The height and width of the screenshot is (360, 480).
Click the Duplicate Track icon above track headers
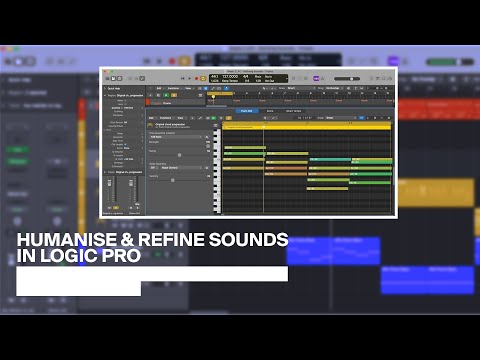coord(158,95)
